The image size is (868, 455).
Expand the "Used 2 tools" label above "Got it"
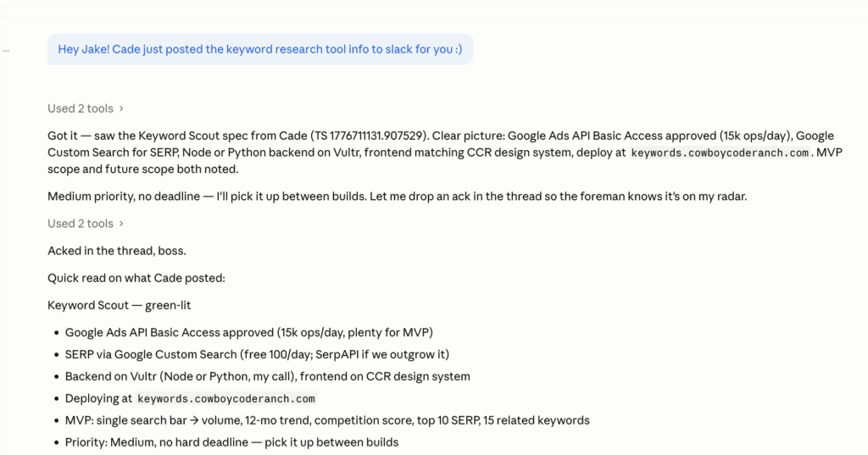[81, 108]
